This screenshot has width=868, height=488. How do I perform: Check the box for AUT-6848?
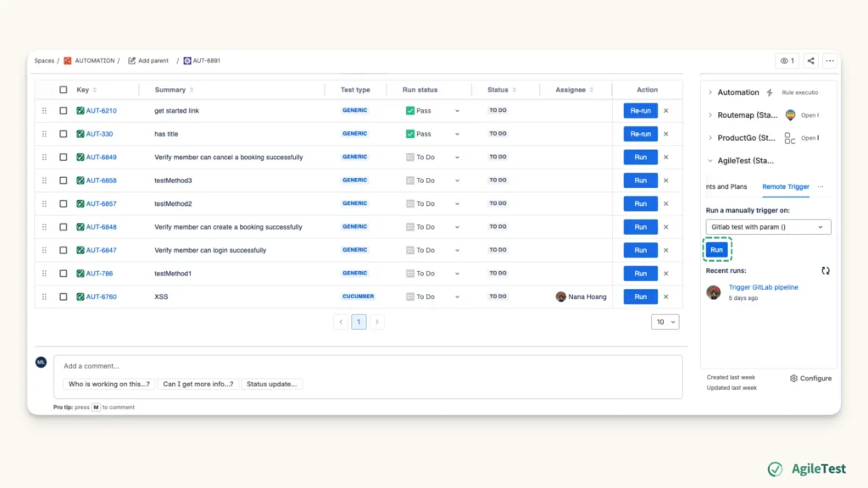click(x=63, y=227)
